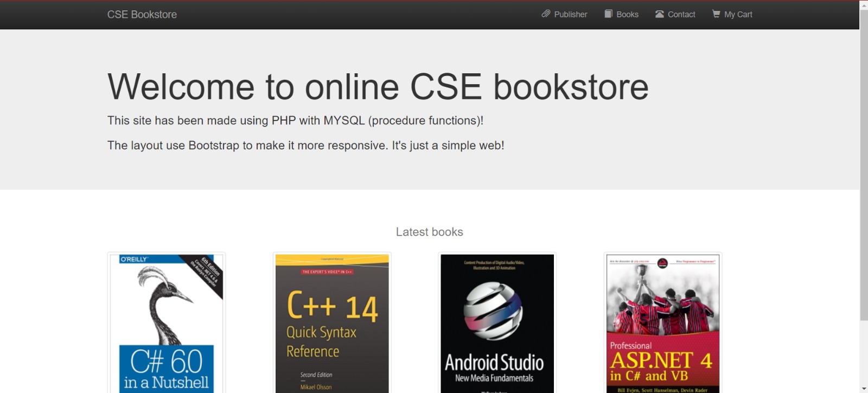Click the book icon beside Books

[609, 14]
